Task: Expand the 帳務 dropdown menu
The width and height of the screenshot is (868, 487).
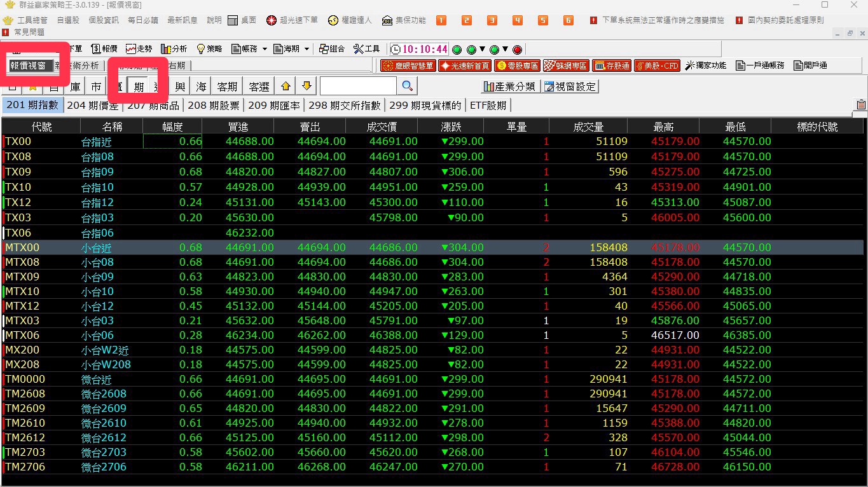Action: click(x=265, y=49)
